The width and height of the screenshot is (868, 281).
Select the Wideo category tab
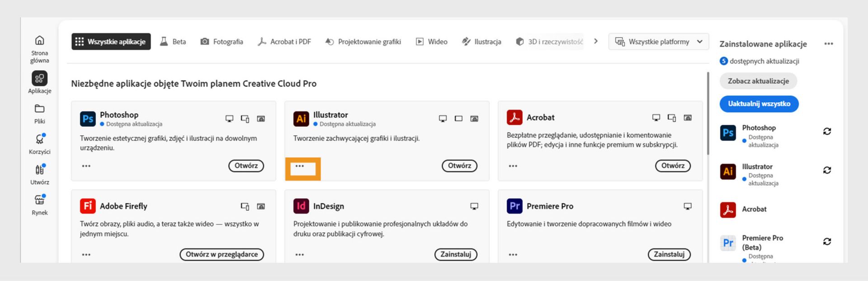[432, 42]
